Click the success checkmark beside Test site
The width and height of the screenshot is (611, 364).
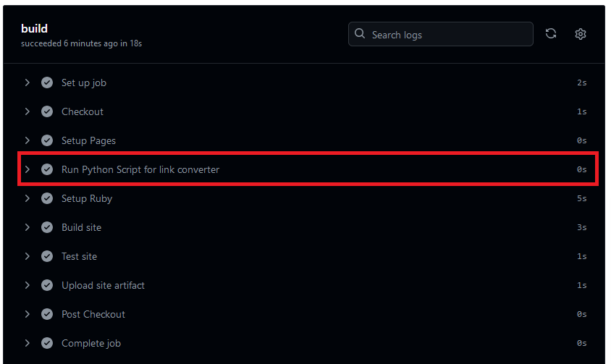click(47, 256)
